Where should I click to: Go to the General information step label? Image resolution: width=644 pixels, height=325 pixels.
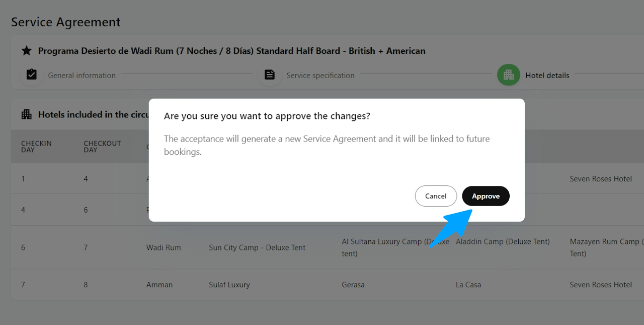point(82,76)
